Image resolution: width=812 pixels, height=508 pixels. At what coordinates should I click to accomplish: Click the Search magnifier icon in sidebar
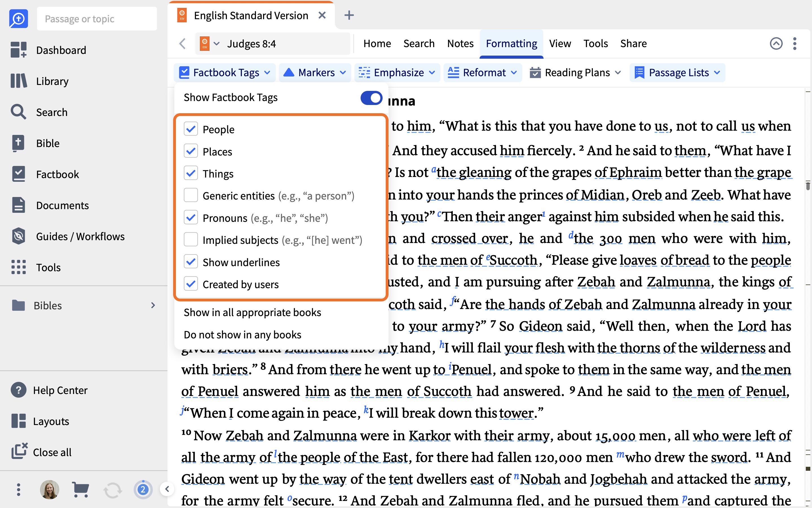[18, 112]
